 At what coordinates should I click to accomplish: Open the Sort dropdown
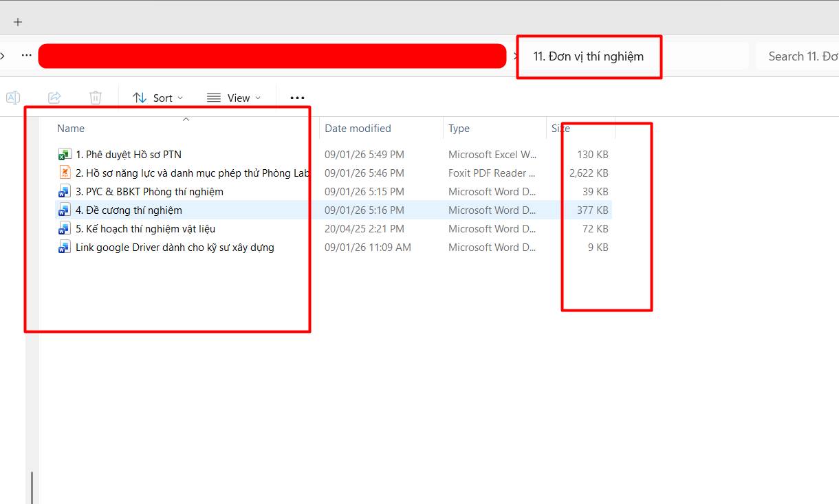click(x=158, y=98)
